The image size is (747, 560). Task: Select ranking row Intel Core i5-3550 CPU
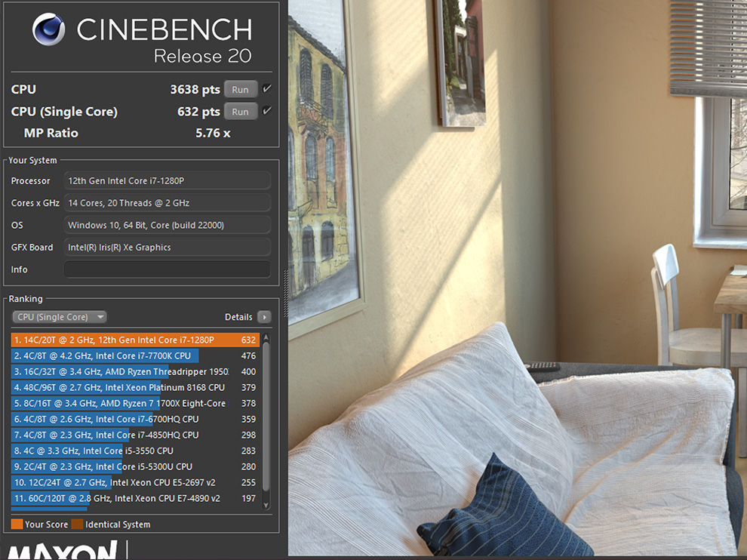point(135,451)
